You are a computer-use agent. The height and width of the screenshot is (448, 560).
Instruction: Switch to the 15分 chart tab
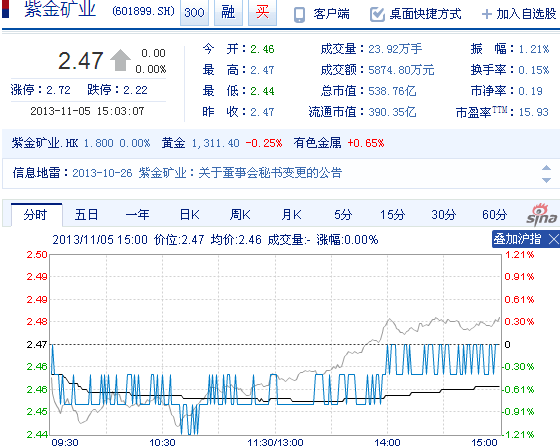pyautogui.click(x=392, y=215)
